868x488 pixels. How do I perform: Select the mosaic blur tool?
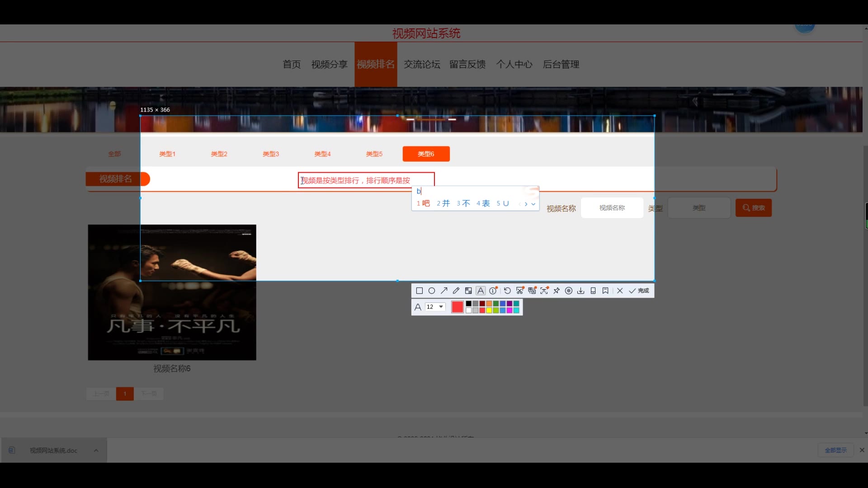(468, 291)
